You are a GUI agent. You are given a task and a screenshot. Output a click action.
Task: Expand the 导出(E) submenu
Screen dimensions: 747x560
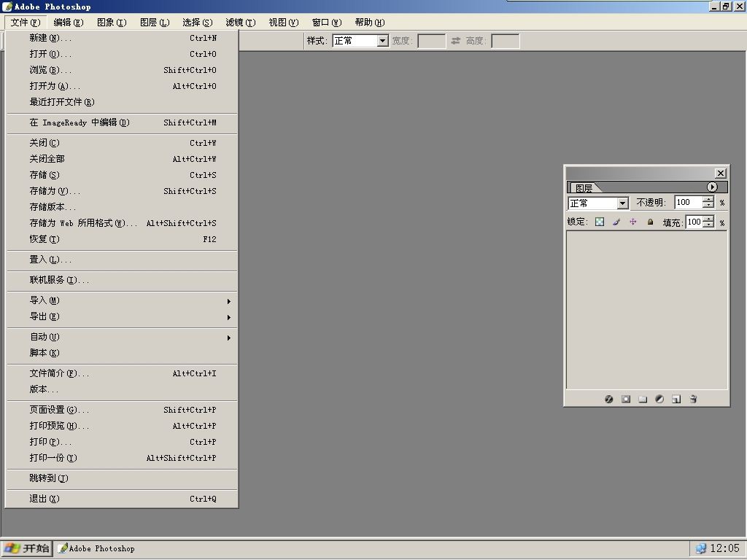(122, 316)
